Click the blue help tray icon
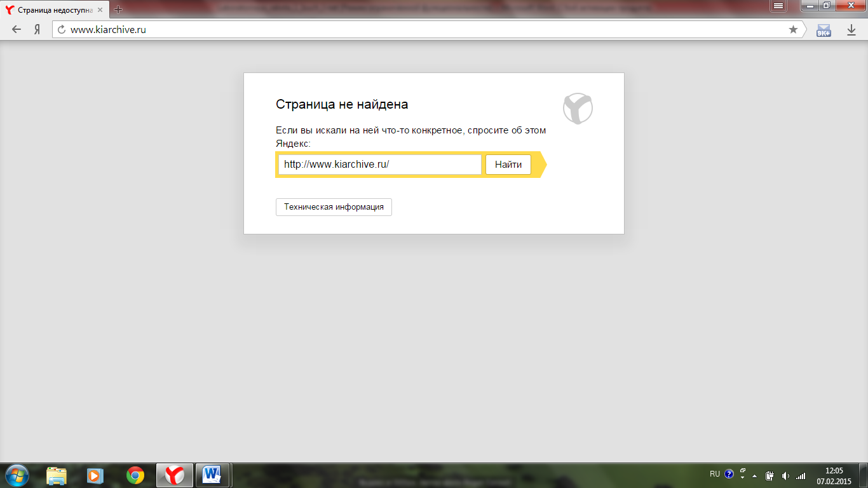 (729, 475)
